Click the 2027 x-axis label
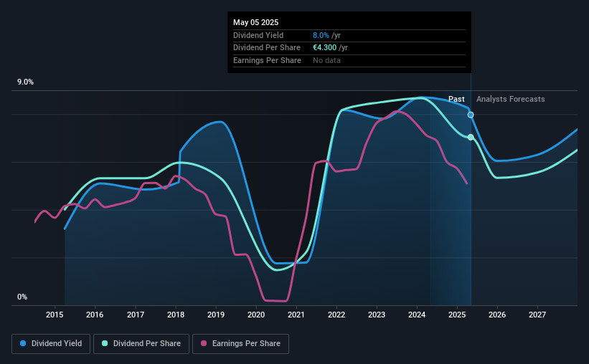The height and width of the screenshot is (364, 589). (537, 315)
